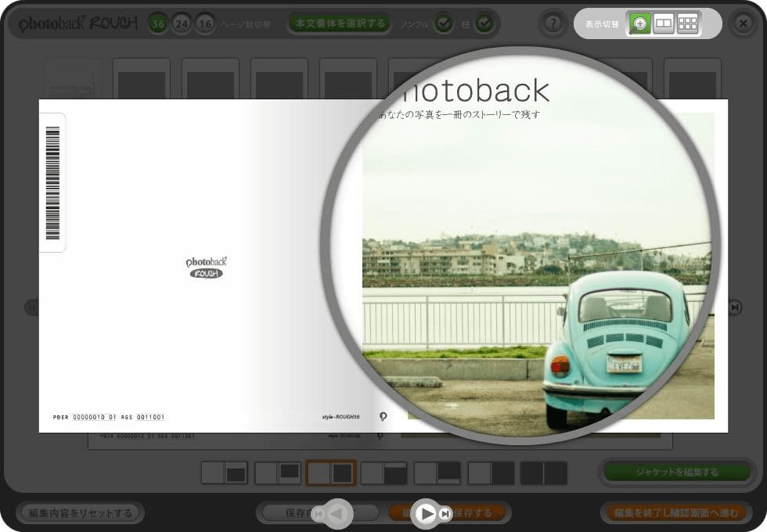Viewport: 767px width, 532px height.
Task: Select 16 page count option
Action: 205,24
